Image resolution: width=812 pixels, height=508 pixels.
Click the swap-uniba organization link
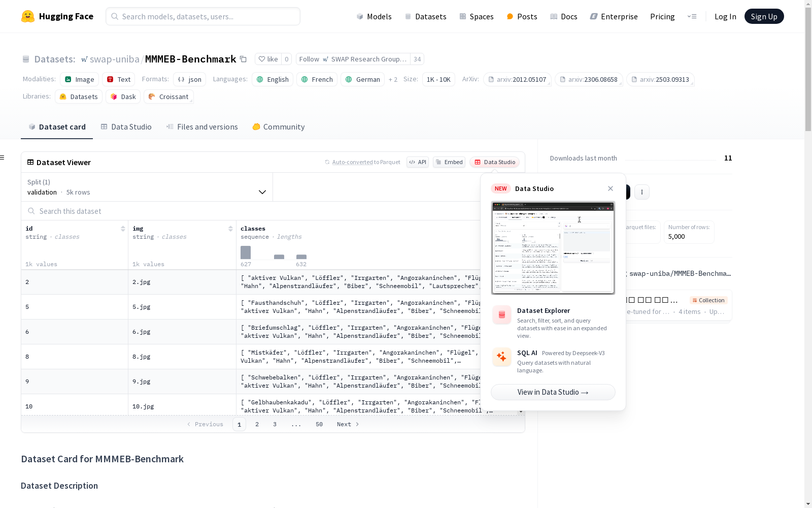[115, 59]
